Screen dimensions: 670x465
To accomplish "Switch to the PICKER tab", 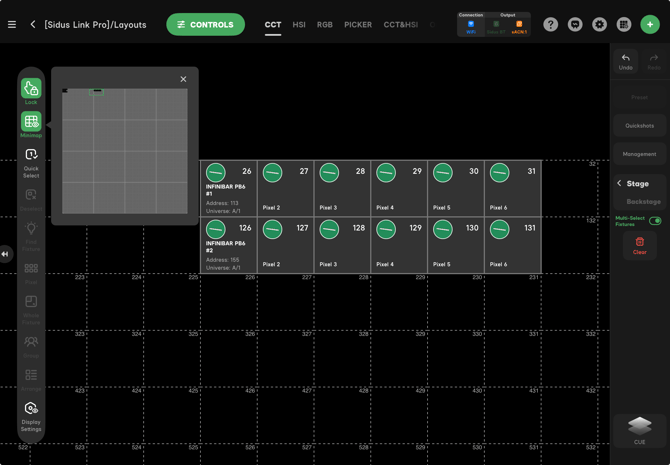I will [358, 25].
